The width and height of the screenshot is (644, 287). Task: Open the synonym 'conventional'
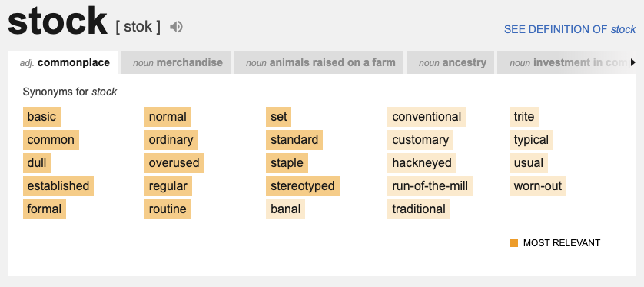[x=427, y=117]
